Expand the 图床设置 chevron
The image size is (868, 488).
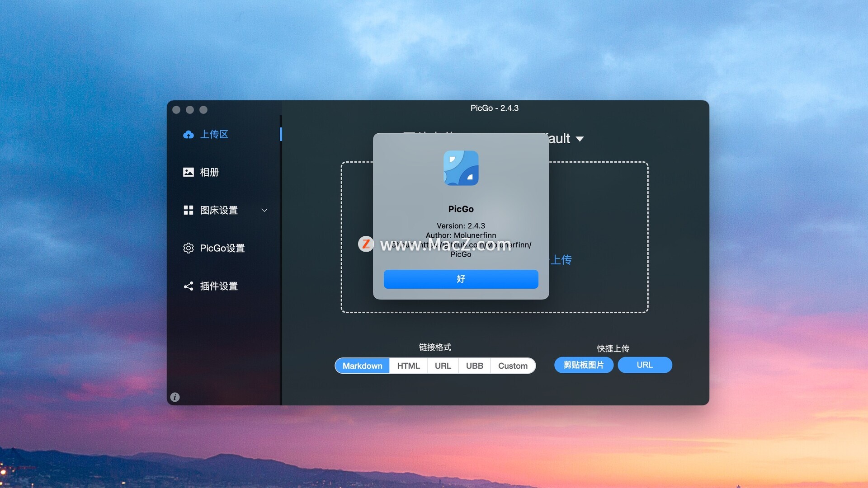pos(264,210)
